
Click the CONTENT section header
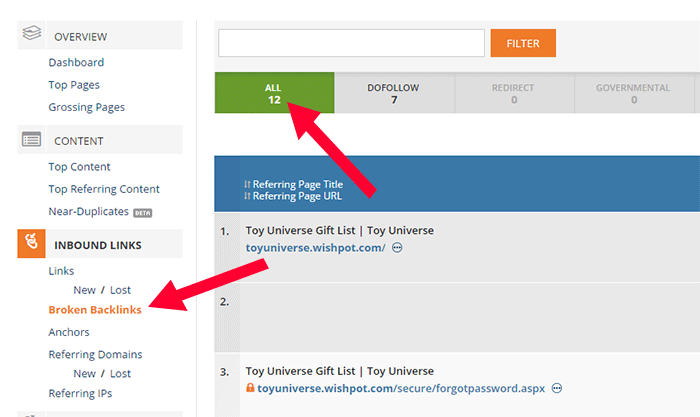click(x=100, y=139)
